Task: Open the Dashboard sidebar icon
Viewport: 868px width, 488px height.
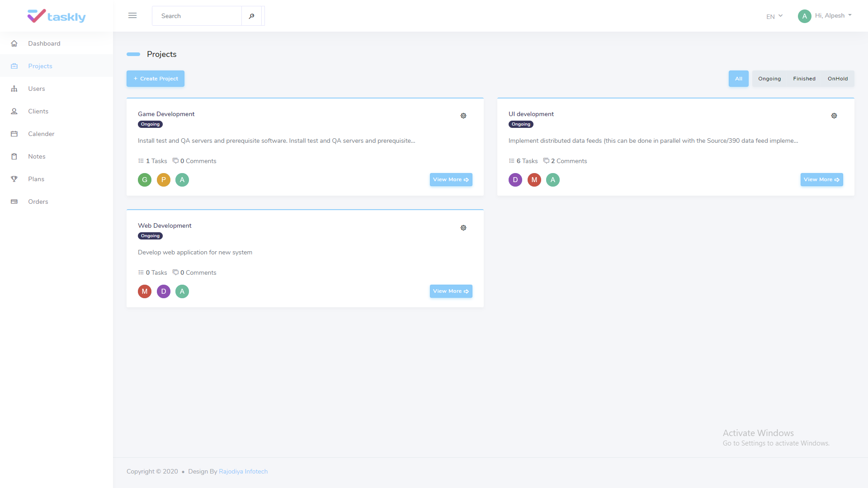Action: click(x=14, y=43)
